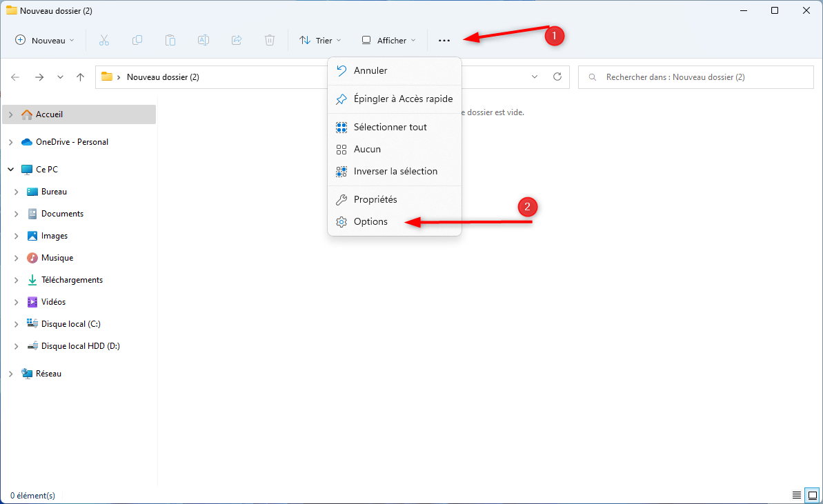Switch to large icons view in status bar
The image size is (823, 504).
coord(813,495)
